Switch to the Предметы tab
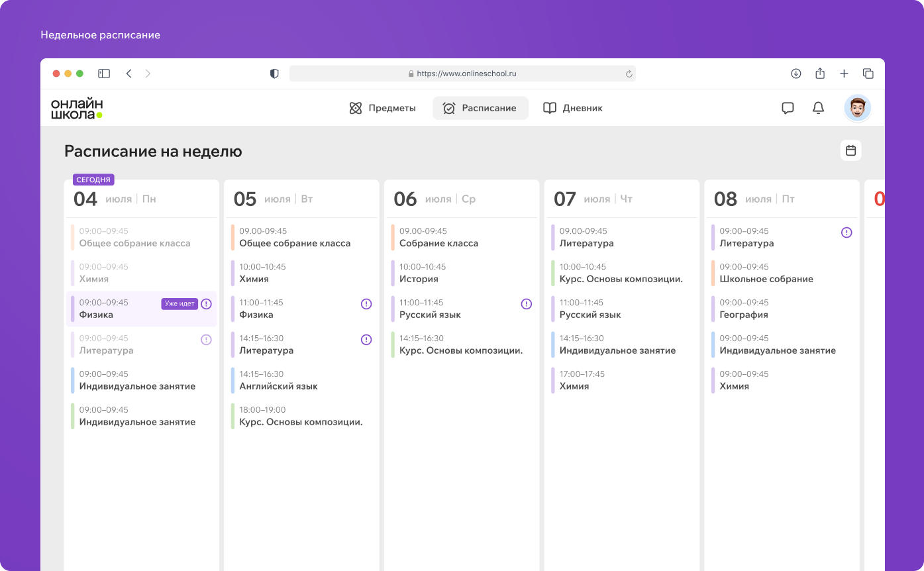Screen dimensions: 924x571 pos(382,108)
